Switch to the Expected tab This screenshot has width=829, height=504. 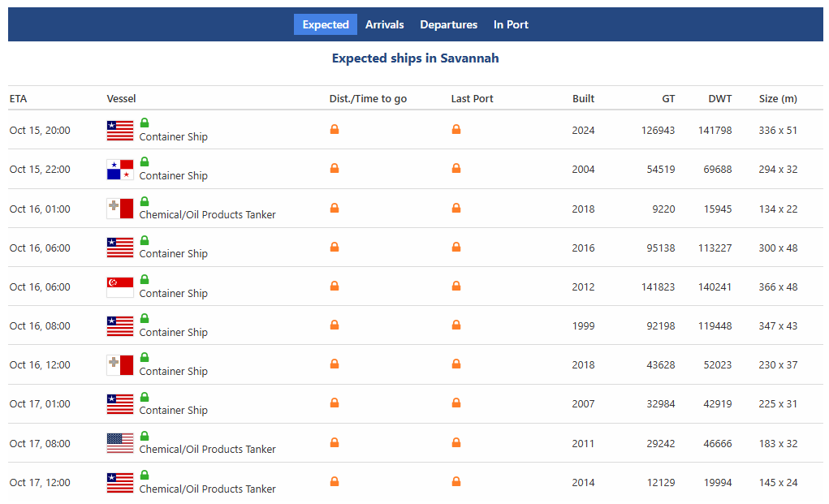pyautogui.click(x=325, y=24)
